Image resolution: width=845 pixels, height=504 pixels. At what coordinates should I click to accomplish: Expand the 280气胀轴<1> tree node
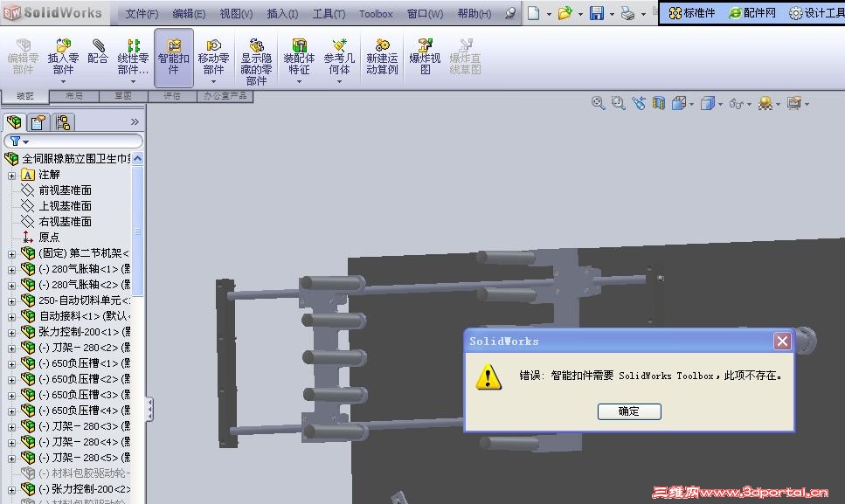[x=12, y=269]
